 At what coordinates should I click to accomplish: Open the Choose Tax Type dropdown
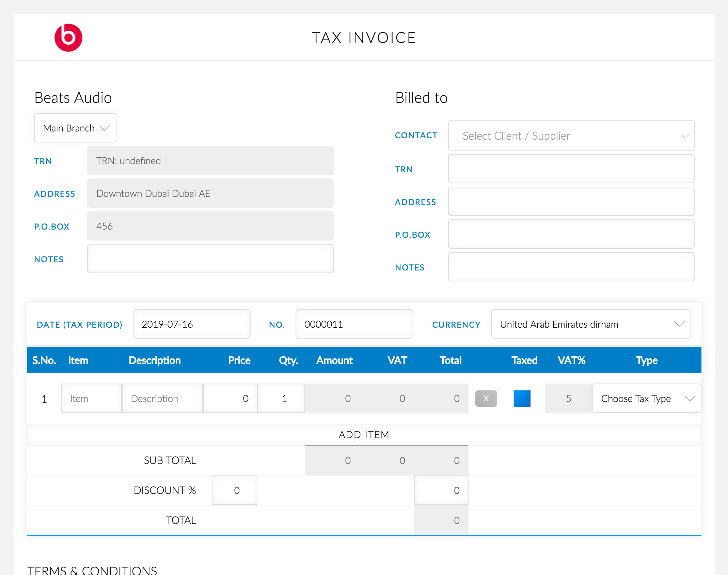[x=647, y=398]
